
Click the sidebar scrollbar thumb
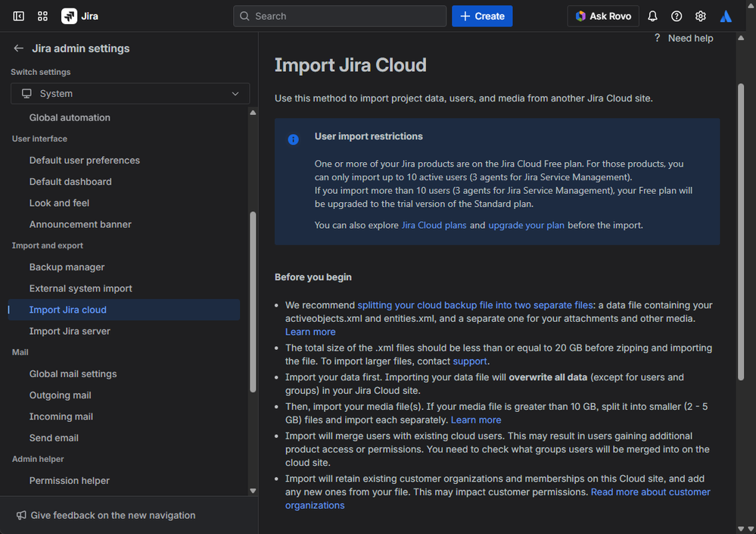point(253,302)
